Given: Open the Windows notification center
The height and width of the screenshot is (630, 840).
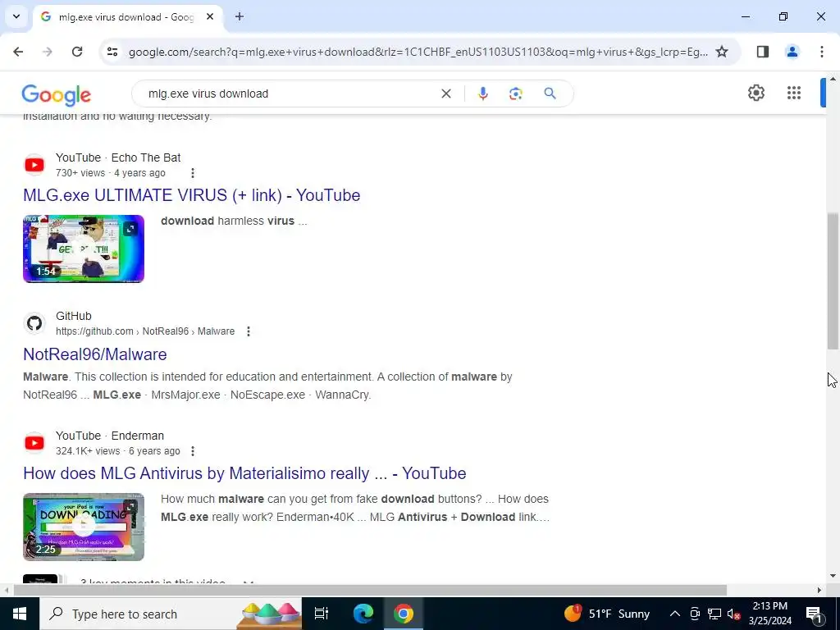Looking at the screenshot, I should click(x=815, y=614).
